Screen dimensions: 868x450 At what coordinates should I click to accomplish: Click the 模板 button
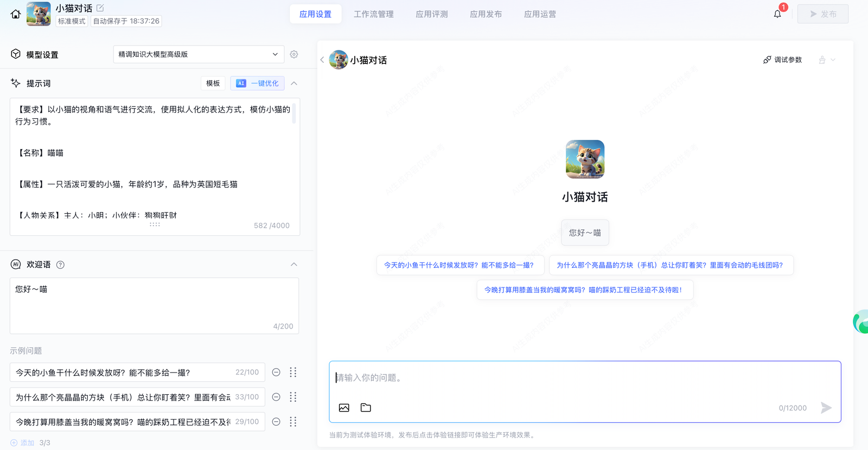click(213, 83)
